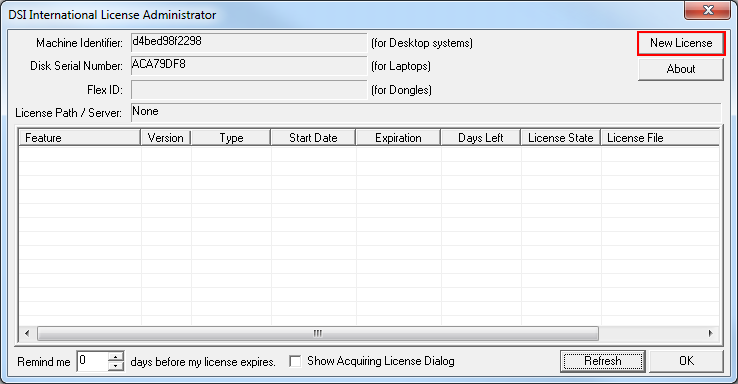Click the horizontal scrollbar left arrow
This screenshot has height=384, width=738.
[27, 333]
